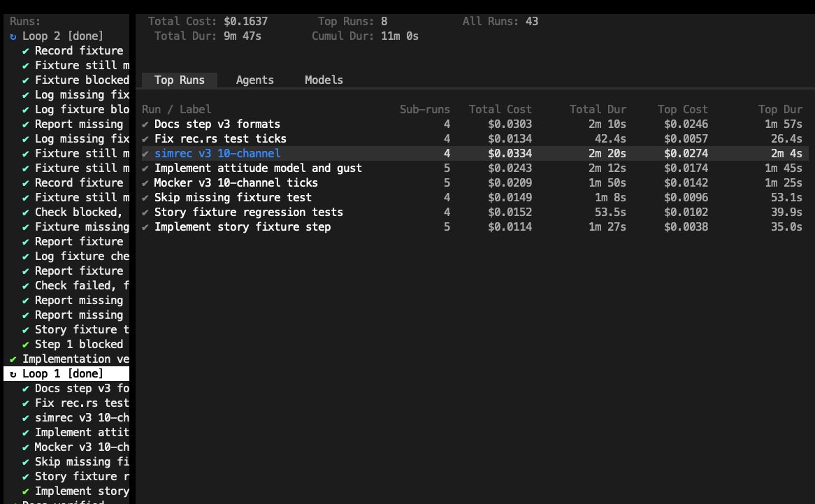Select the Implement story fixture step run

pos(243,226)
